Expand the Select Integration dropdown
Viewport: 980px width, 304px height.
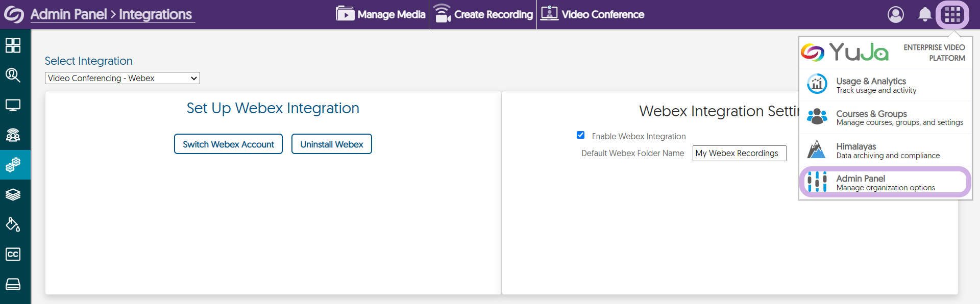pyautogui.click(x=122, y=78)
